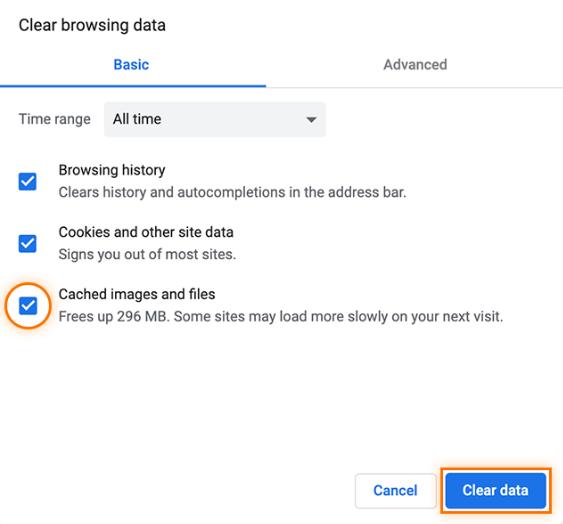Screen dimensions: 563x524
Task: Click the Clears history and autocompletions description
Action: [232, 193]
